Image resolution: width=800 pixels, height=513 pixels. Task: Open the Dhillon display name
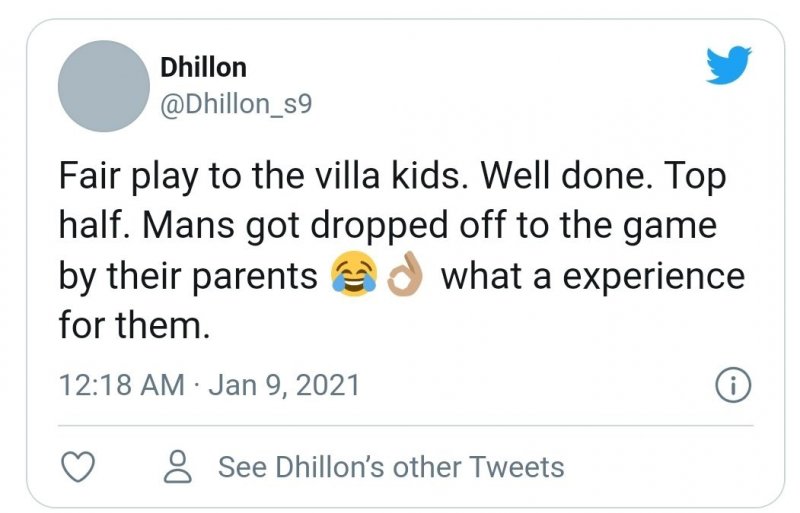[x=203, y=67]
